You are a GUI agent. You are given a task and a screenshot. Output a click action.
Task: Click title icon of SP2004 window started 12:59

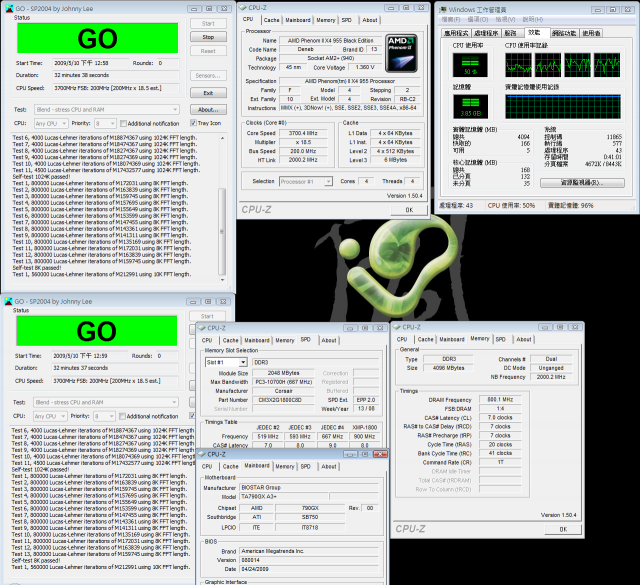(x=9, y=301)
